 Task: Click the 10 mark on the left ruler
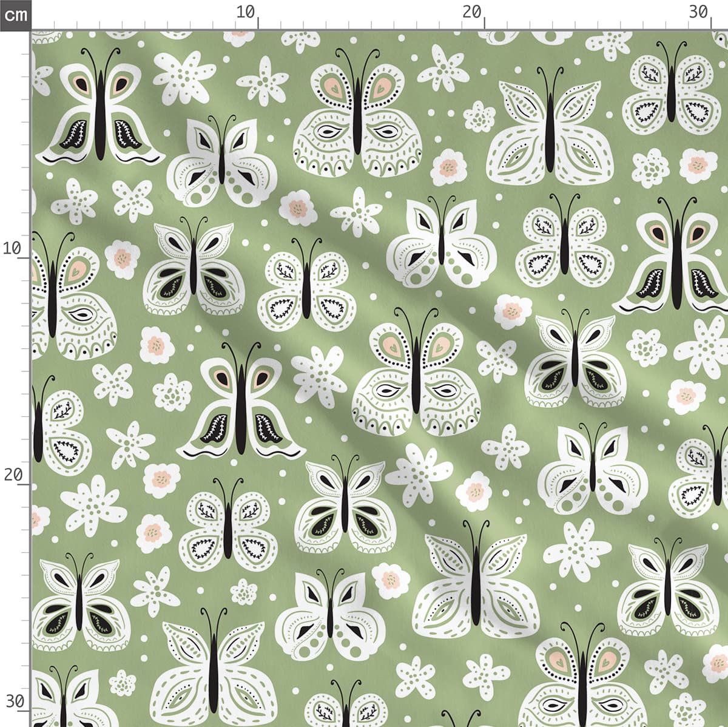click(12, 248)
